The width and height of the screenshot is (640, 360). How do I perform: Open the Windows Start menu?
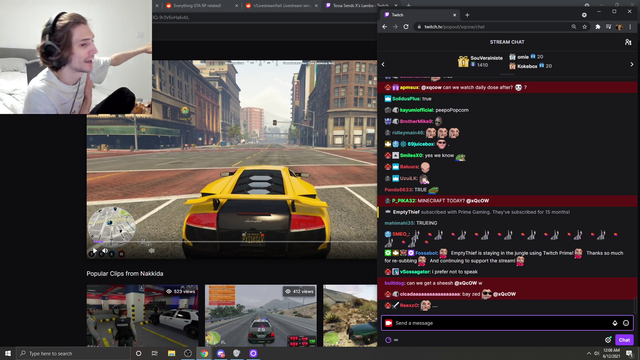(8, 353)
